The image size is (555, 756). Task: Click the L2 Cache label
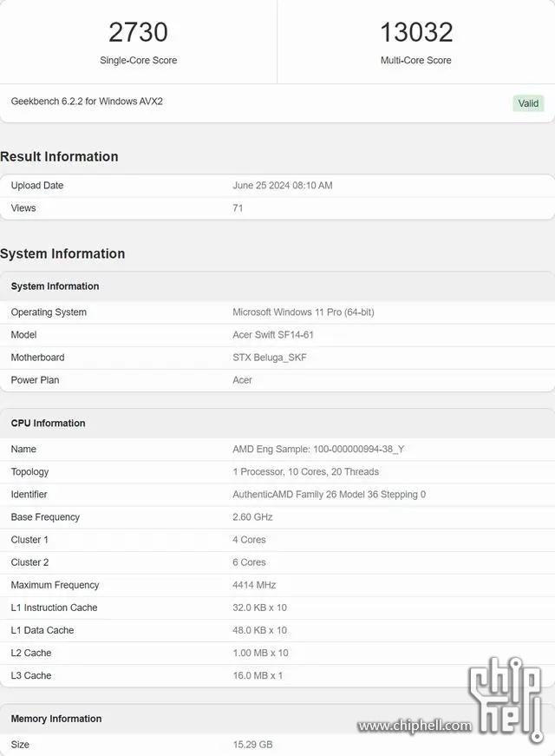[31, 654]
